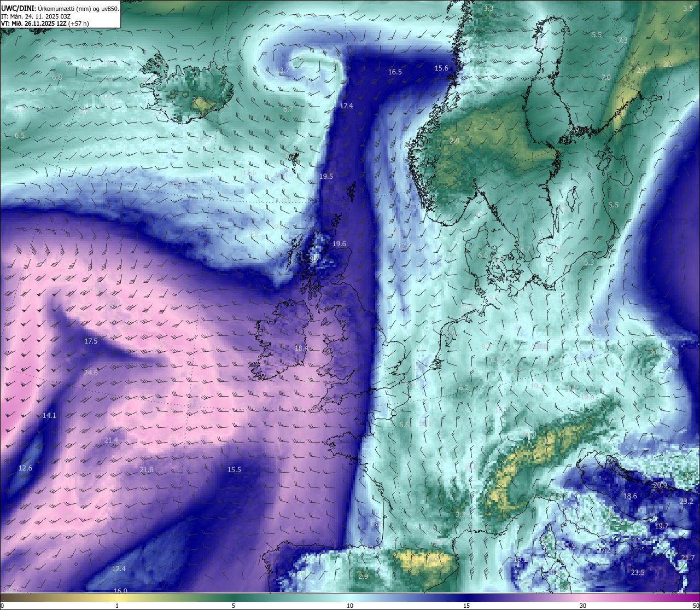The image size is (700, 610).
Task: Click the colour scale tick label "1"
Action: [x=117, y=606]
